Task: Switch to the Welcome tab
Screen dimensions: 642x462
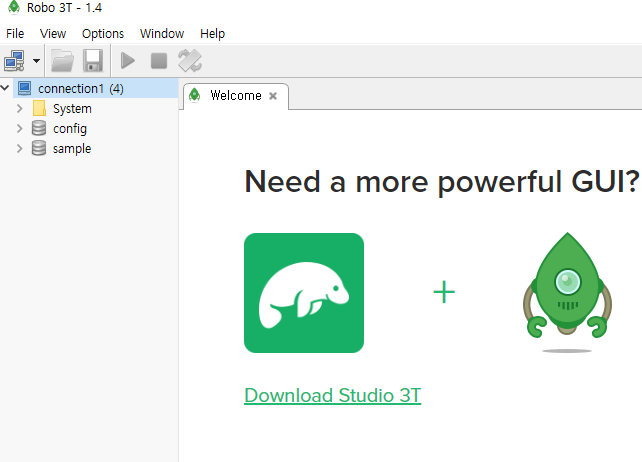Action: [236, 96]
